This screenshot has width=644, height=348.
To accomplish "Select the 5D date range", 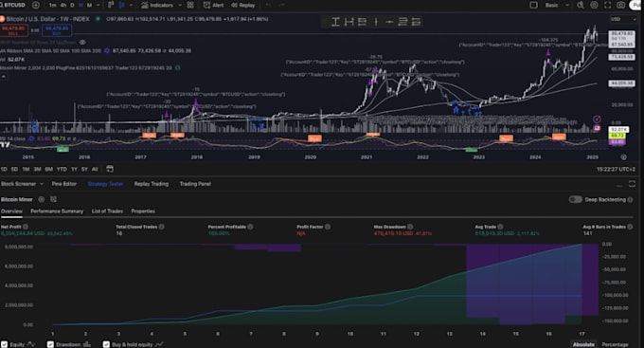I will pos(14,169).
